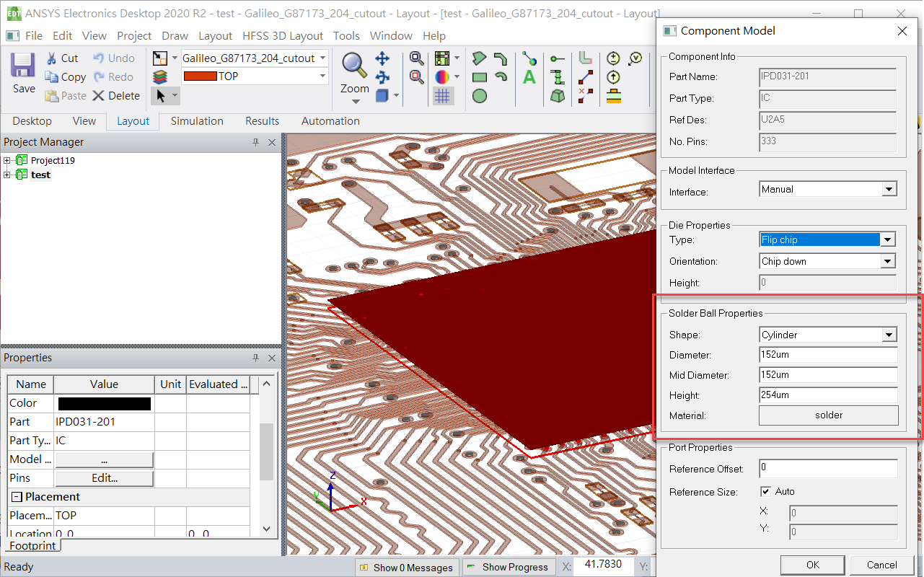Viewport: 924px width, 577px height.
Task: Select the arrow pointer selection tool
Action: point(160,95)
